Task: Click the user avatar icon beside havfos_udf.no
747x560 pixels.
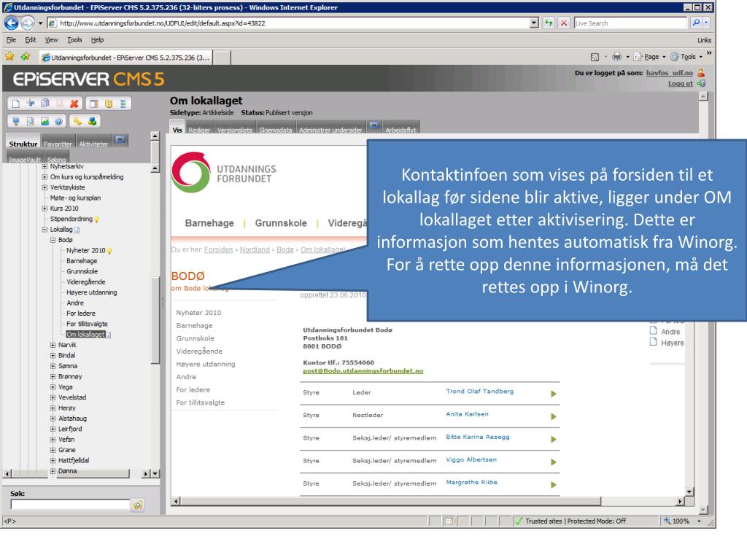Action: click(x=701, y=73)
